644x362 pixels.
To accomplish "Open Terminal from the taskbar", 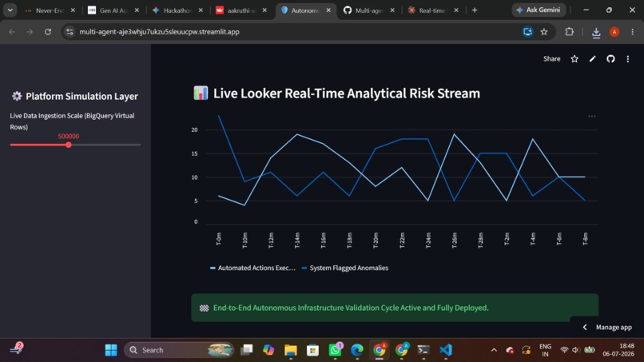I will click(x=423, y=350).
